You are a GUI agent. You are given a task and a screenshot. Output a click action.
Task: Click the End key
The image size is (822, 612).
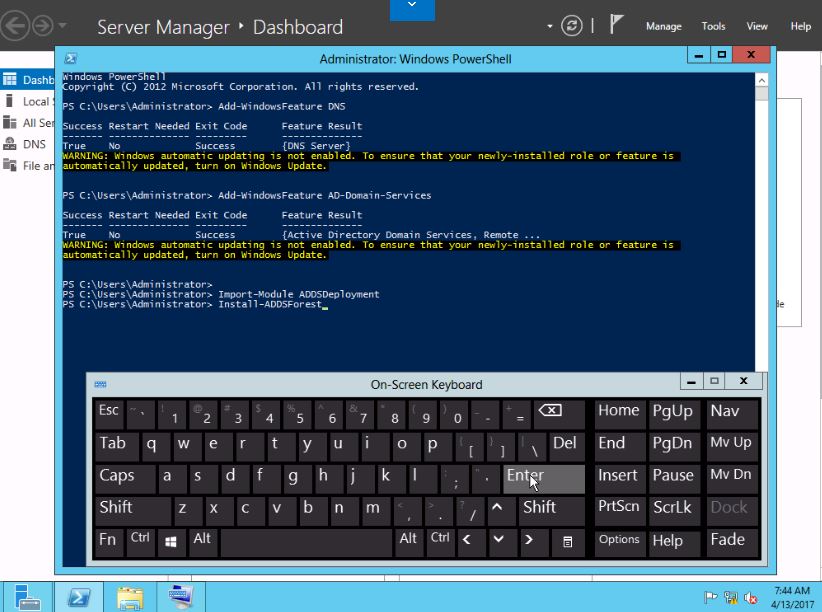tap(620, 446)
